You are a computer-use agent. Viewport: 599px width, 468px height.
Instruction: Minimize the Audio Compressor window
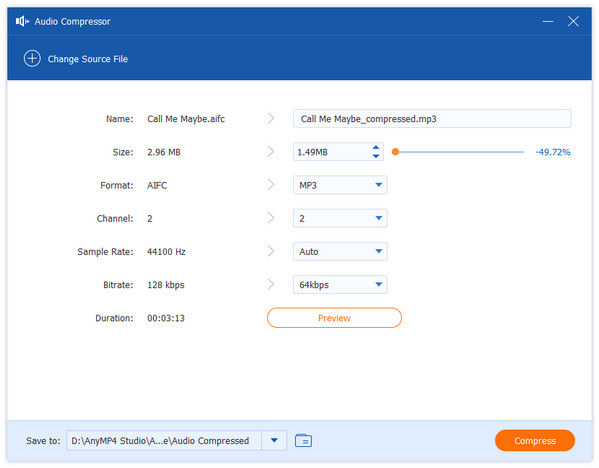(x=548, y=21)
